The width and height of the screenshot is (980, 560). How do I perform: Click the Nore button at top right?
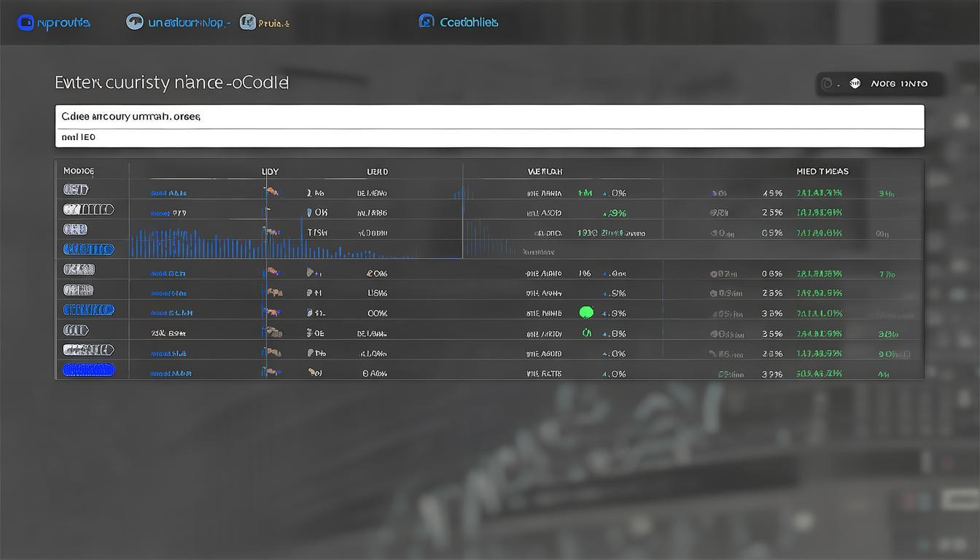tap(898, 84)
